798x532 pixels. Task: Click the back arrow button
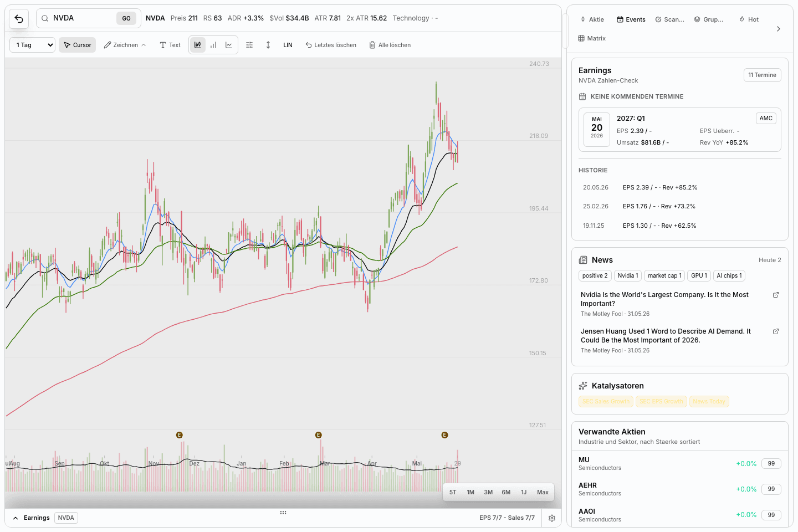coord(19,19)
